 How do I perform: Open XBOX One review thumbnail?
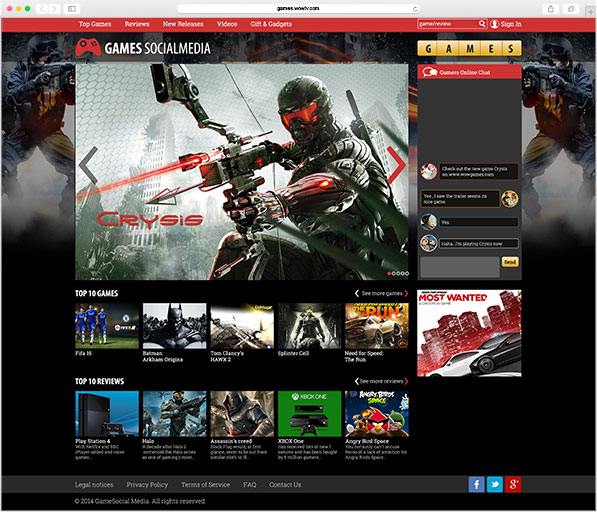(x=310, y=414)
